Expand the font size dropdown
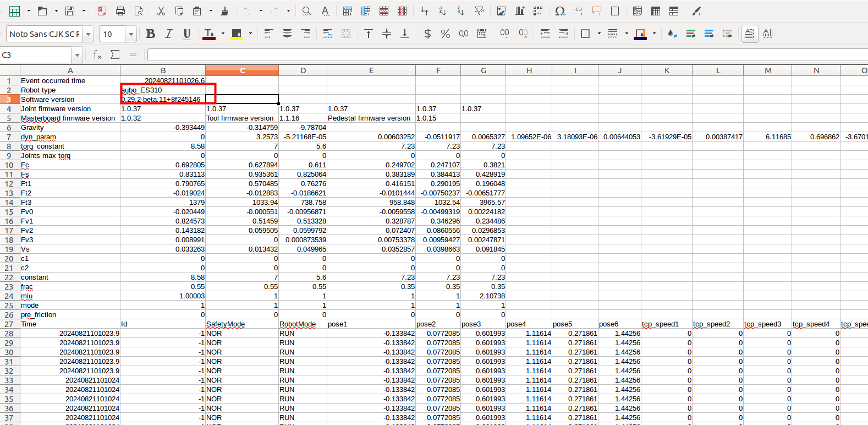868x425 pixels. 131,34
